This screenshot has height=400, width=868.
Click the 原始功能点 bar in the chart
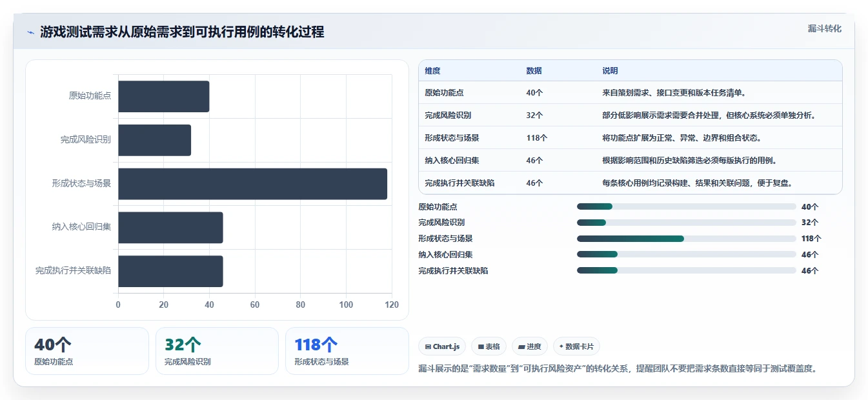pyautogui.click(x=164, y=96)
